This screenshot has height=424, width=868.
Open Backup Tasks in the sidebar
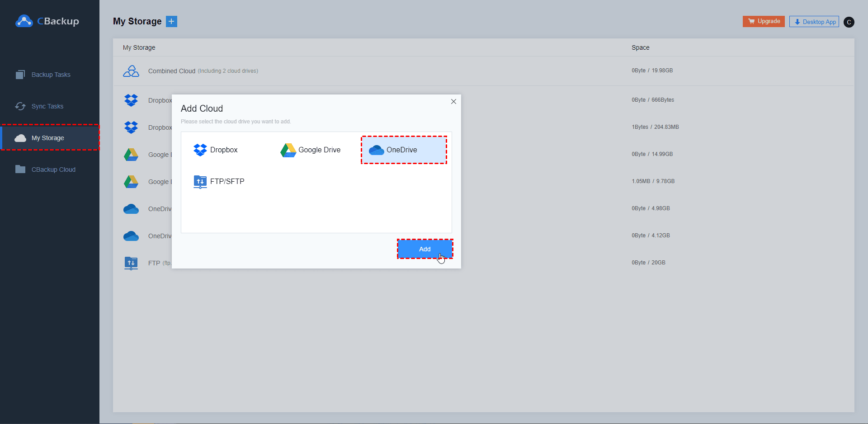tap(50, 75)
